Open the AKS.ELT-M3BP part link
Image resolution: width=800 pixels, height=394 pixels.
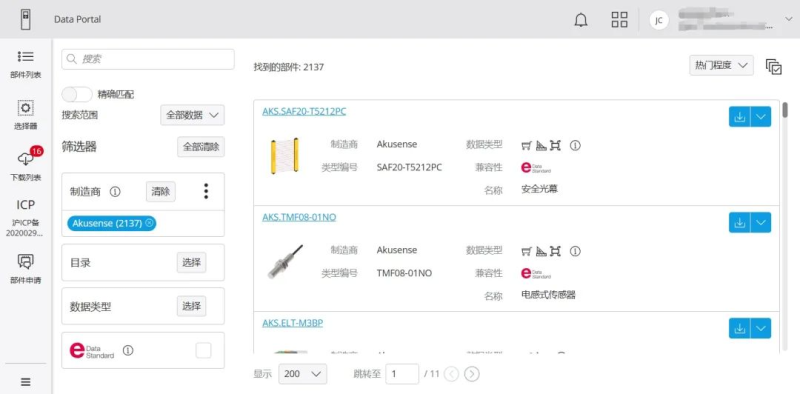coord(292,323)
